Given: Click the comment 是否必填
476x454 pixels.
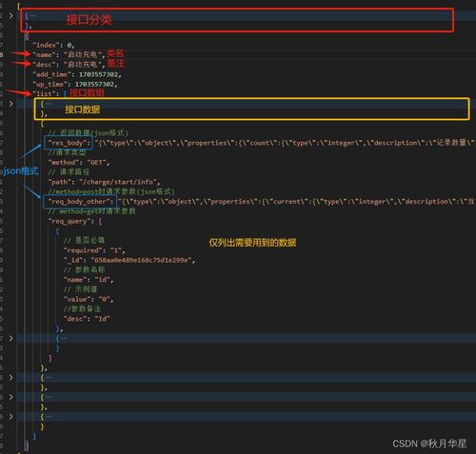Looking at the screenshot, I should (84, 241).
